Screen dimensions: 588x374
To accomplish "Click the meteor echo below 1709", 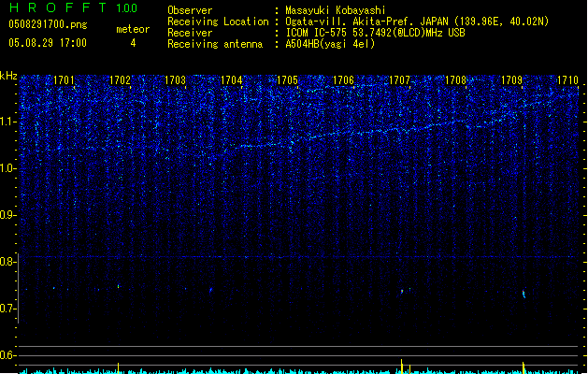I will [x=523, y=294].
